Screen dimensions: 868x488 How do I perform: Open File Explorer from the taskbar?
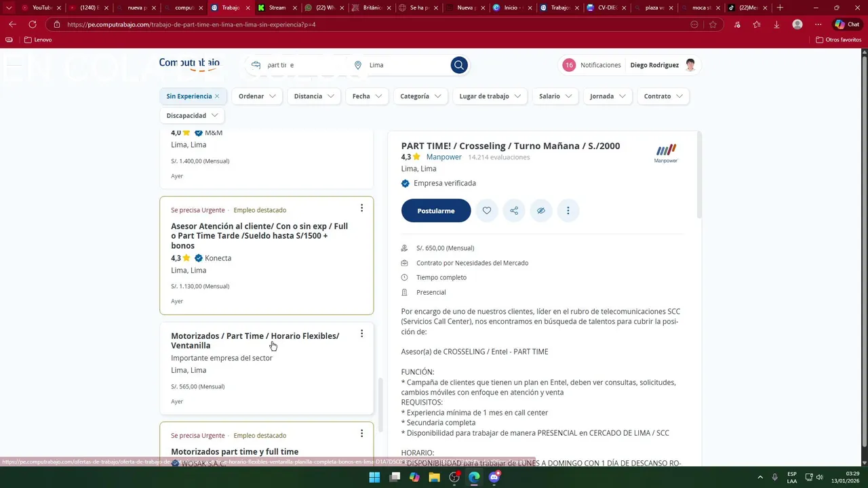coord(434,477)
